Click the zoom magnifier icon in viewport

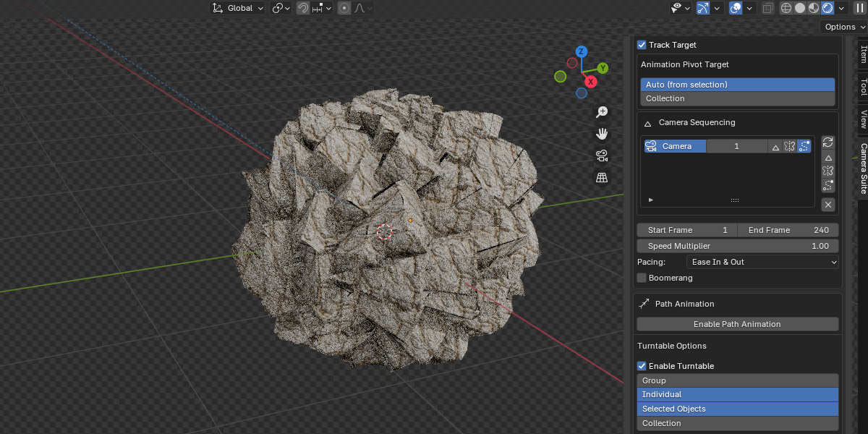click(x=602, y=112)
